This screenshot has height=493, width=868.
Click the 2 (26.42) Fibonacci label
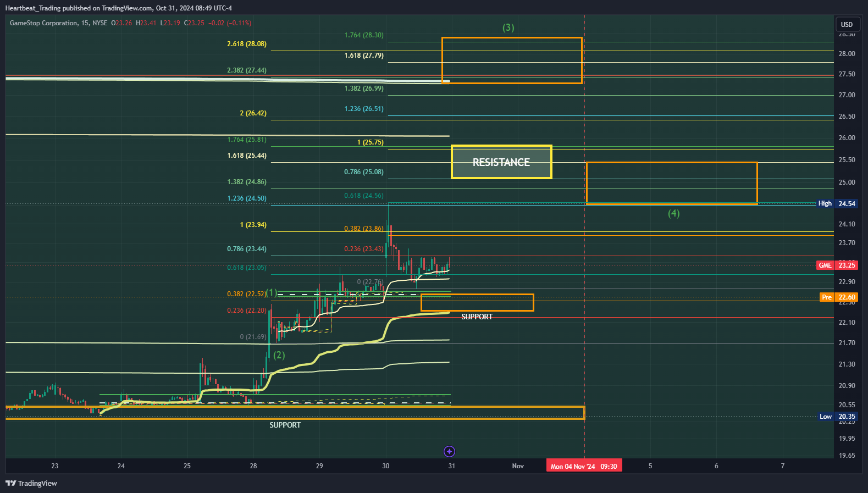click(253, 113)
